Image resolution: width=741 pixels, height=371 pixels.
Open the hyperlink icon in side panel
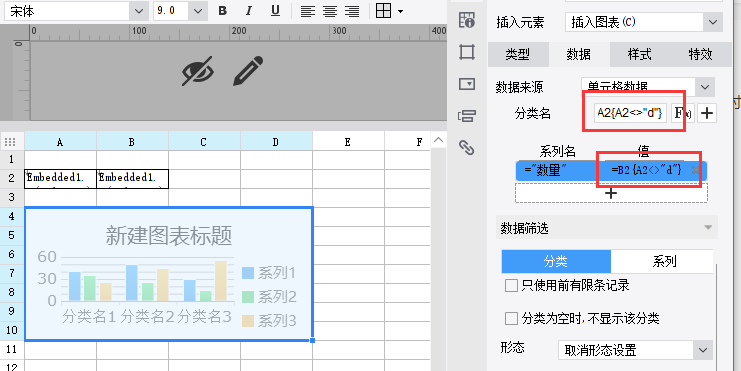pos(466,148)
